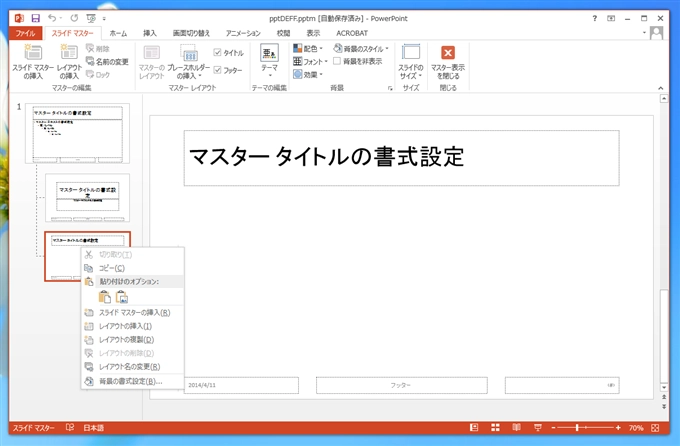This screenshot has width=680, height=446.
Task: Start Slide Show from status bar
Action: (x=538, y=428)
